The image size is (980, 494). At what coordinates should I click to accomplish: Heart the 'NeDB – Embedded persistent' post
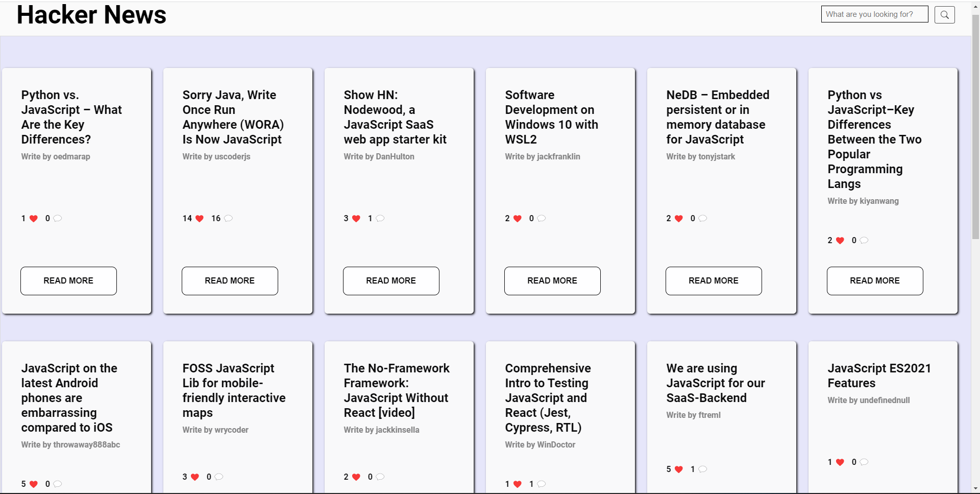click(679, 219)
